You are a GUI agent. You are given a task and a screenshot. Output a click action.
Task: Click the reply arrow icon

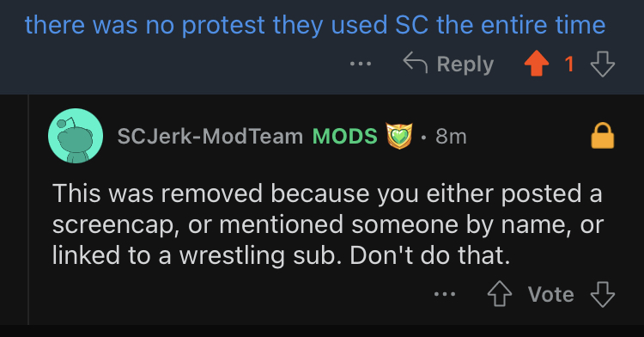416,63
